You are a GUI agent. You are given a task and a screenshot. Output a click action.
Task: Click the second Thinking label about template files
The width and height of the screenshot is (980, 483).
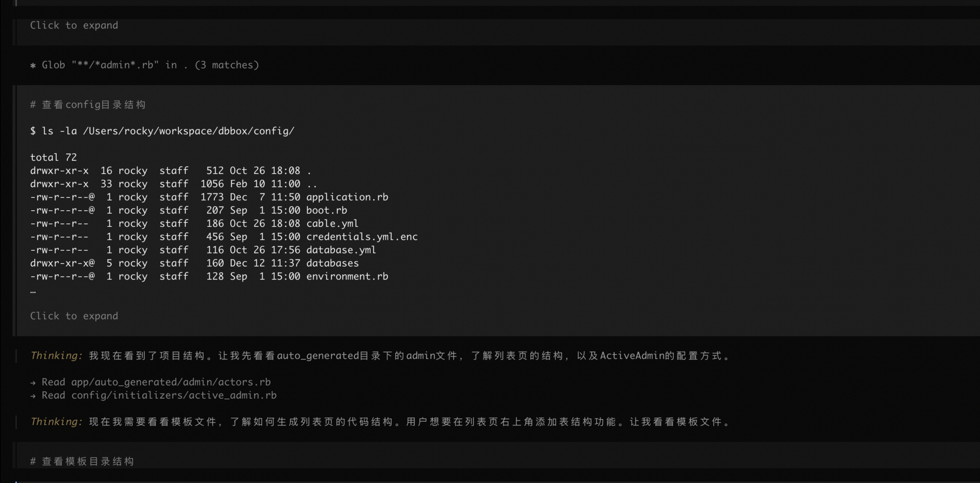pos(56,422)
